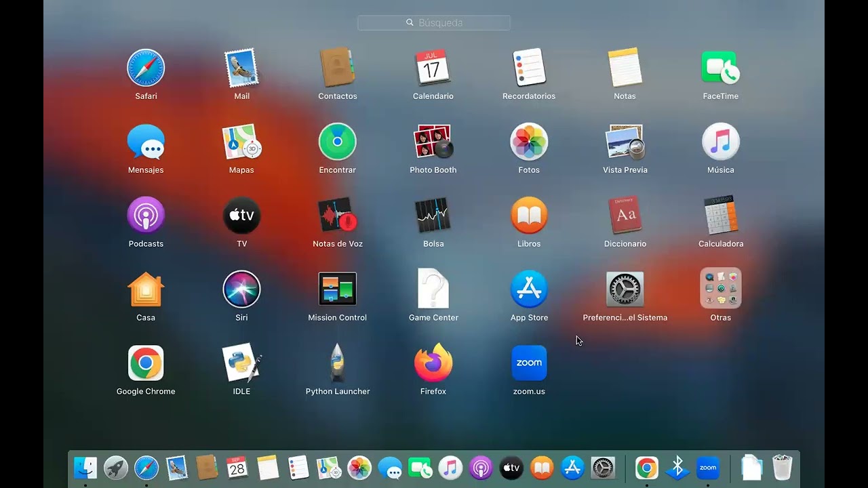Open the Python IDLE app

241,363
